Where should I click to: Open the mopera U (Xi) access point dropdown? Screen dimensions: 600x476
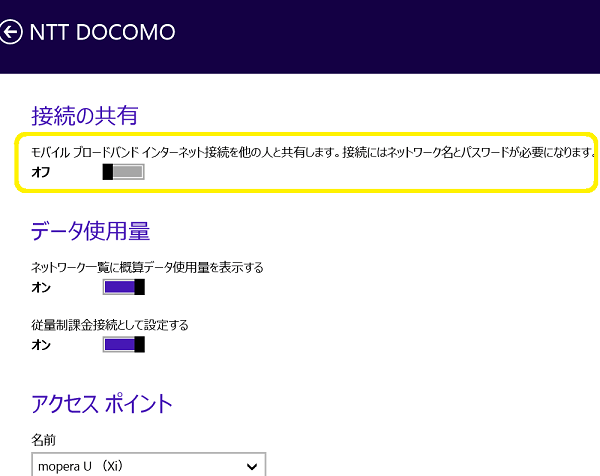[148, 465]
